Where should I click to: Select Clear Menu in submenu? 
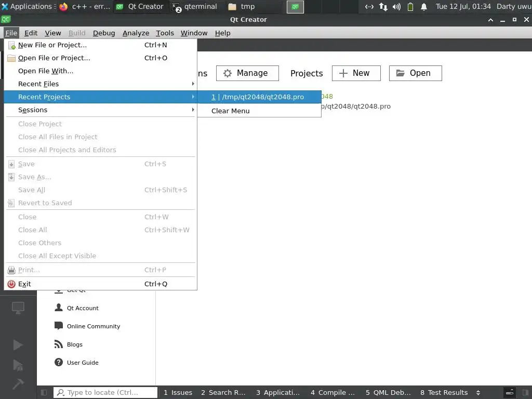coord(259,111)
